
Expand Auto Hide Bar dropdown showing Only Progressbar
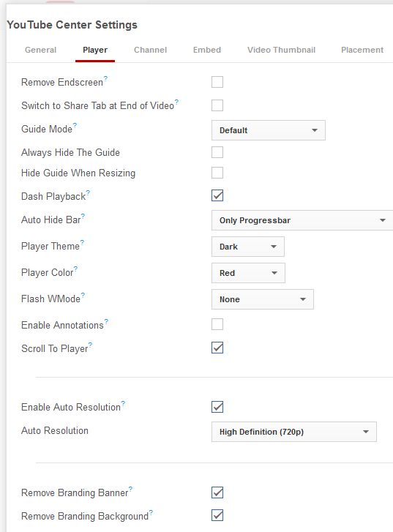302,220
